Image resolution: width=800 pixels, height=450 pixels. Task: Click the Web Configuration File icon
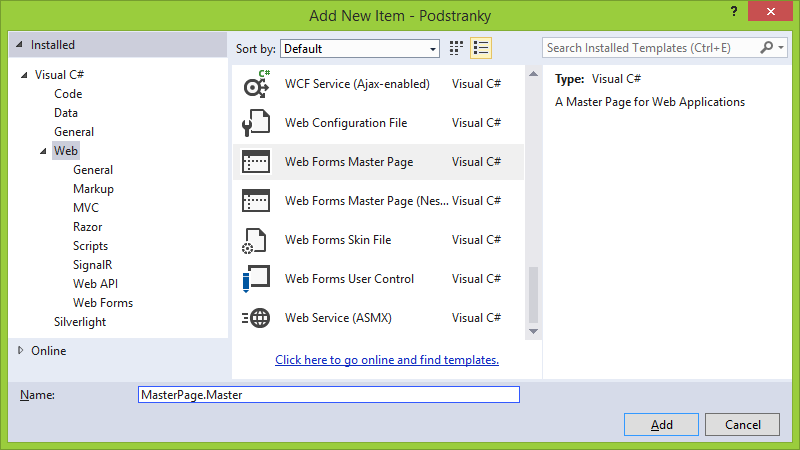click(256, 123)
